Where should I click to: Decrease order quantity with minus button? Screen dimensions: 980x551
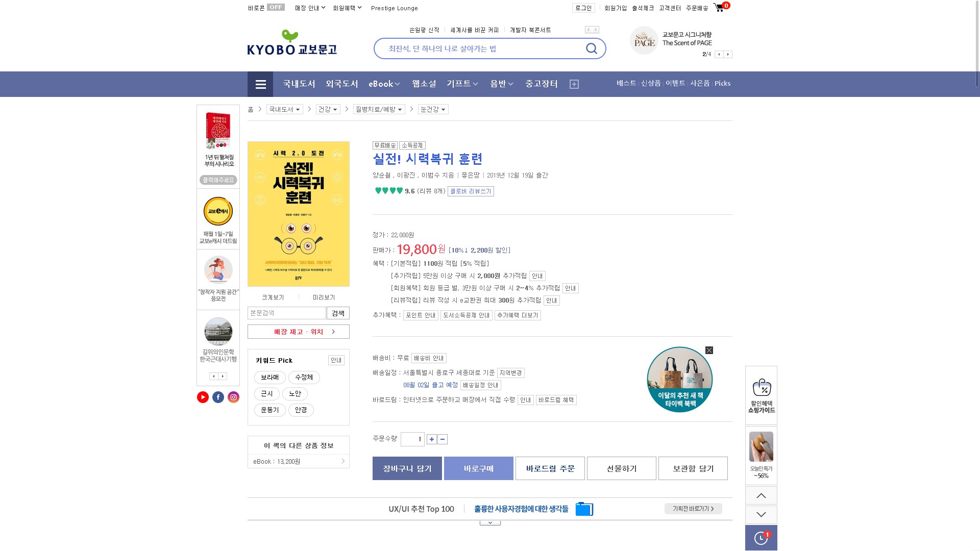(443, 439)
